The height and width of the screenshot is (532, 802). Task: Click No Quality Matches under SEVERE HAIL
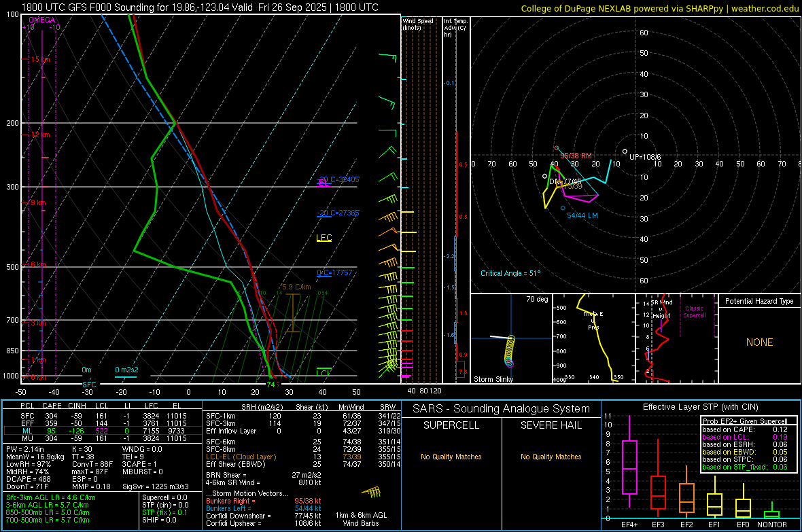pos(551,457)
